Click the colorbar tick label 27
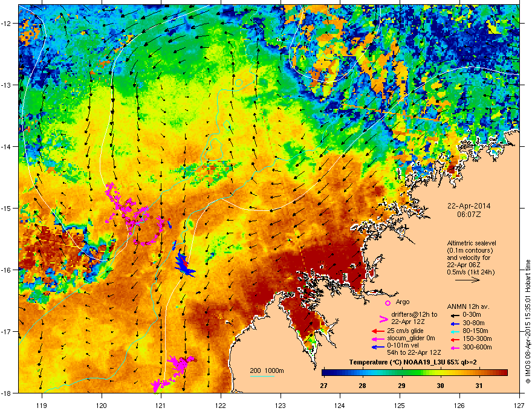532x411 pixels. pos(323,386)
